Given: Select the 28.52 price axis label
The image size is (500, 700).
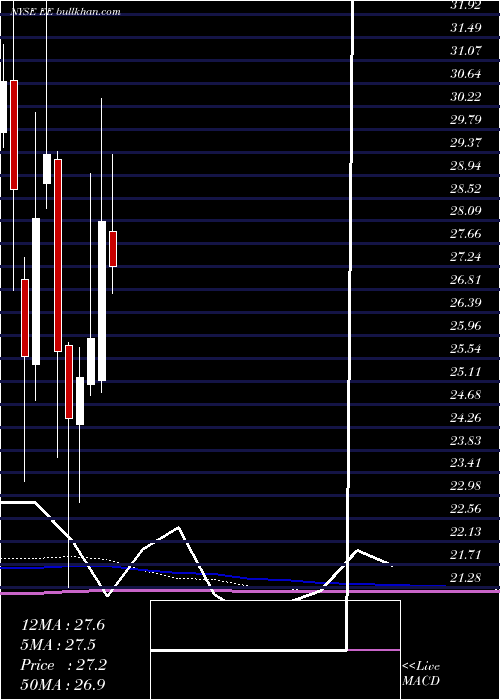Looking at the screenshot, I should click(x=466, y=188).
